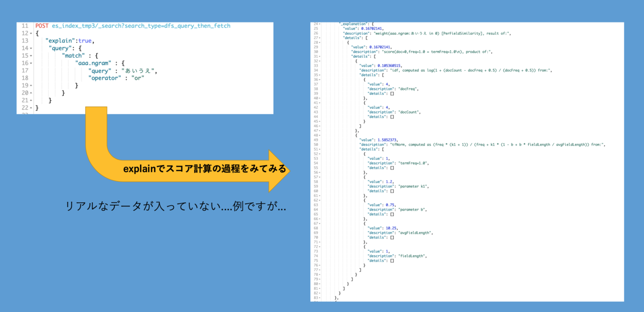Collapse idf "details" fold at line 35
This screenshot has height=312, width=644.
(x=320, y=75)
